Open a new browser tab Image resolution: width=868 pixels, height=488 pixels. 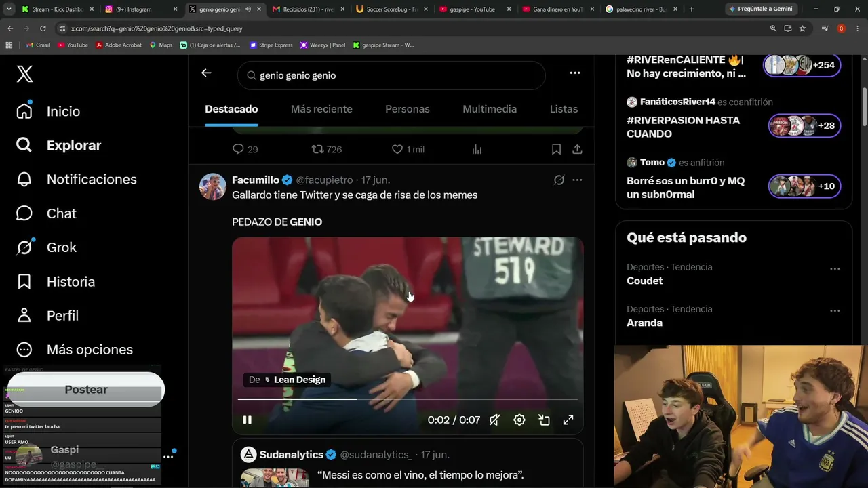pyautogui.click(x=691, y=9)
